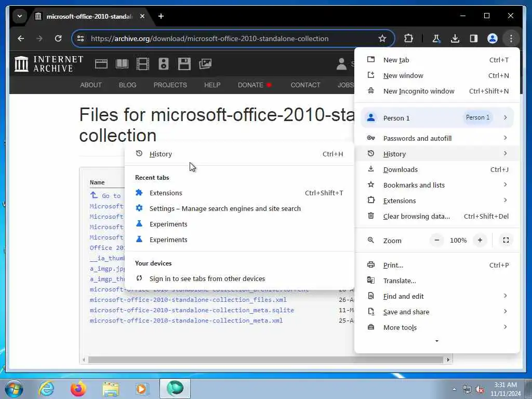This screenshot has height=399, width=532.
Task: Show more menu items with bottom arrow
Action: coord(437,341)
